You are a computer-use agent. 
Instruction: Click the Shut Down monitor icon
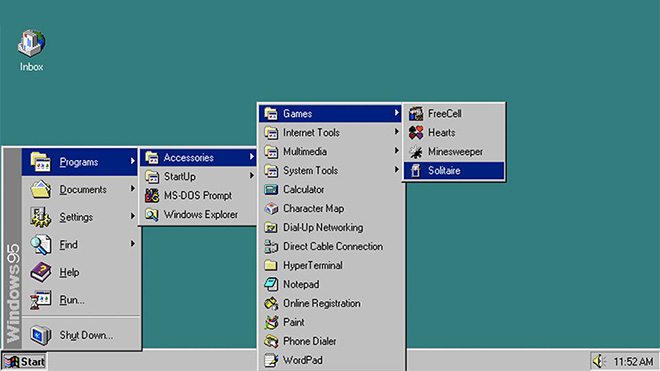[x=40, y=335]
